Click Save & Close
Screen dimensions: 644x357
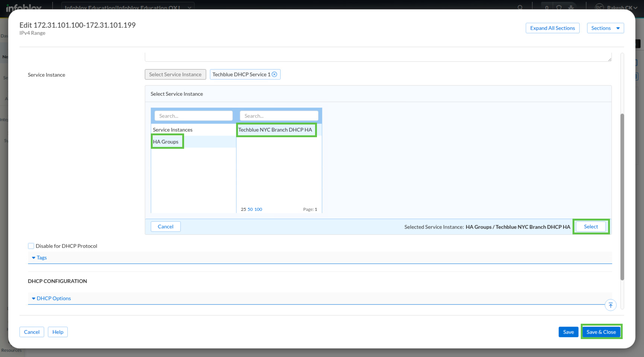(601, 332)
